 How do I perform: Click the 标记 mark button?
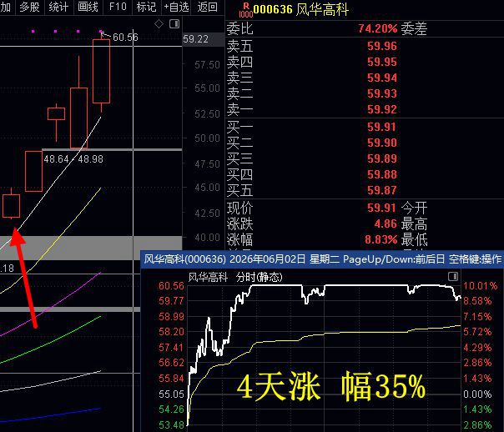(x=146, y=7)
